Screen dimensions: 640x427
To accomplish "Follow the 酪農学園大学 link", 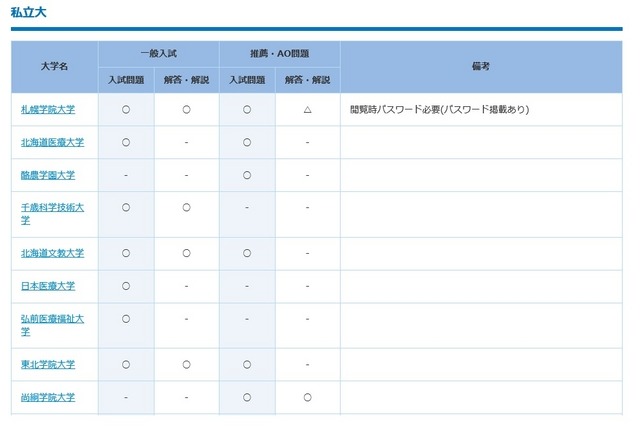I will [x=48, y=175].
